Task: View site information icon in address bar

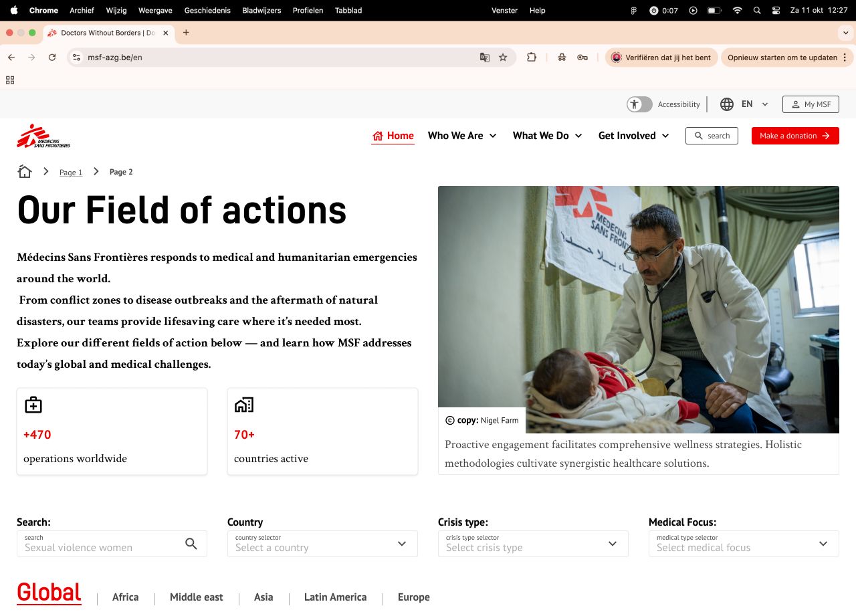Action: click(x=77, y=58)
